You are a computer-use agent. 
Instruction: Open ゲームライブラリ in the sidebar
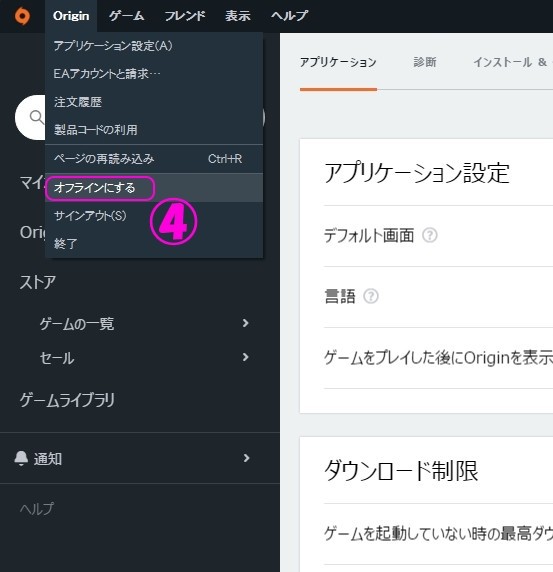[67, 400]
